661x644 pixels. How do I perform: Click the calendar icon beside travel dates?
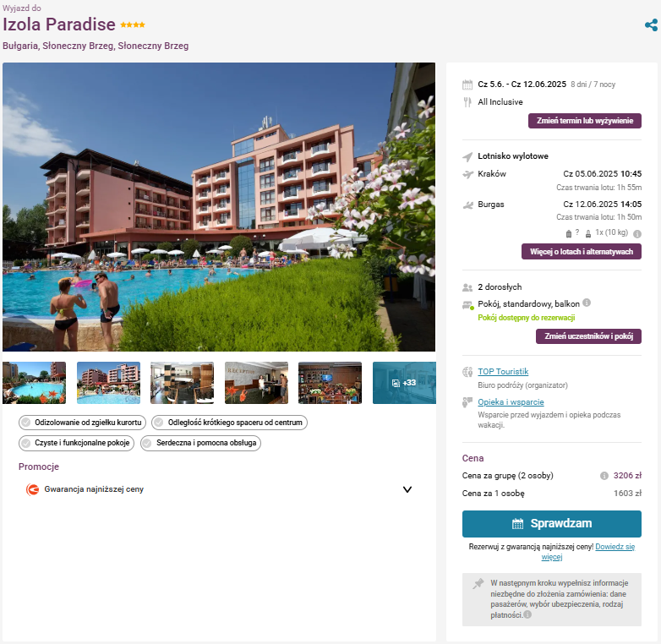[x=467, y=85]
